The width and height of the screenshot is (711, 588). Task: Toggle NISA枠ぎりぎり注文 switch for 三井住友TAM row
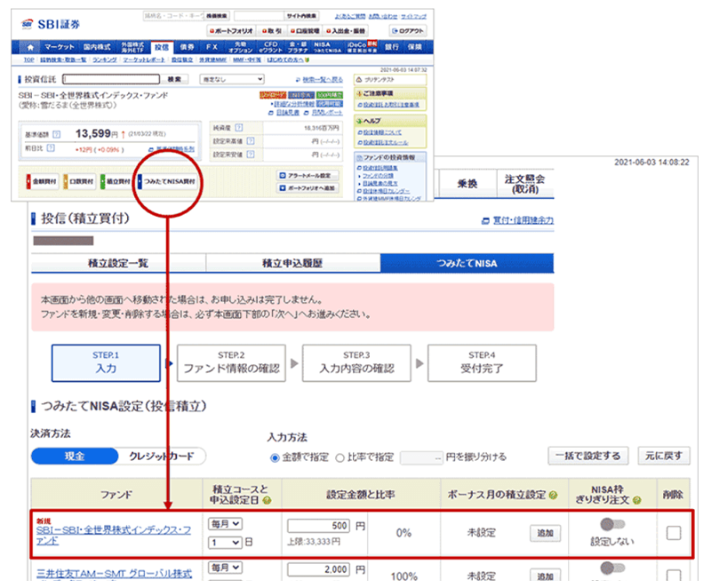(x=612, y=568)
